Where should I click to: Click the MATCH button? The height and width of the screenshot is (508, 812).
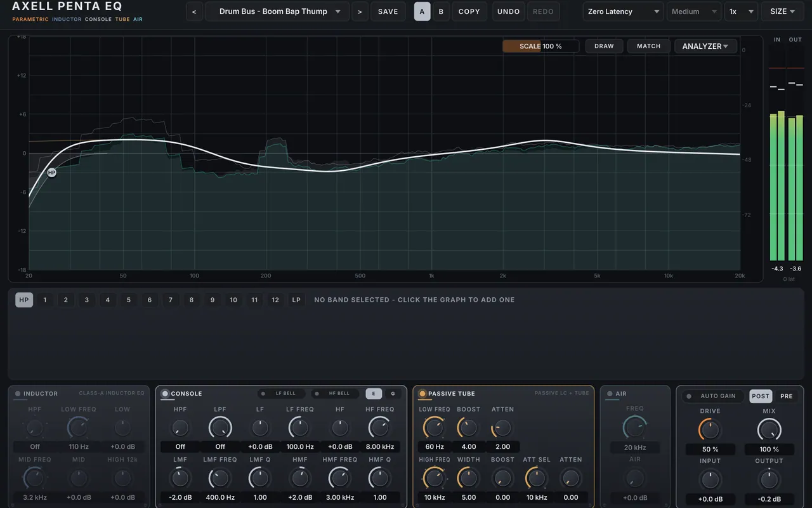(x=648, y=46)
